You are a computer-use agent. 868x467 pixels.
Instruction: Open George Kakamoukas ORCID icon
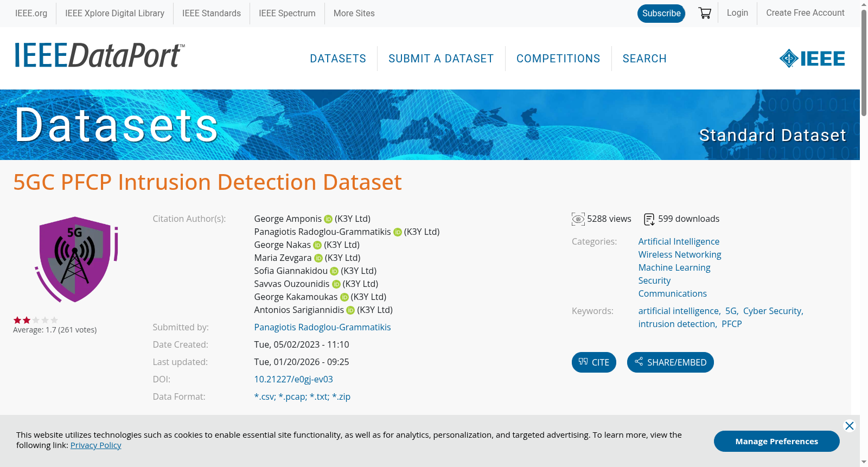click(x=344, y=297)
